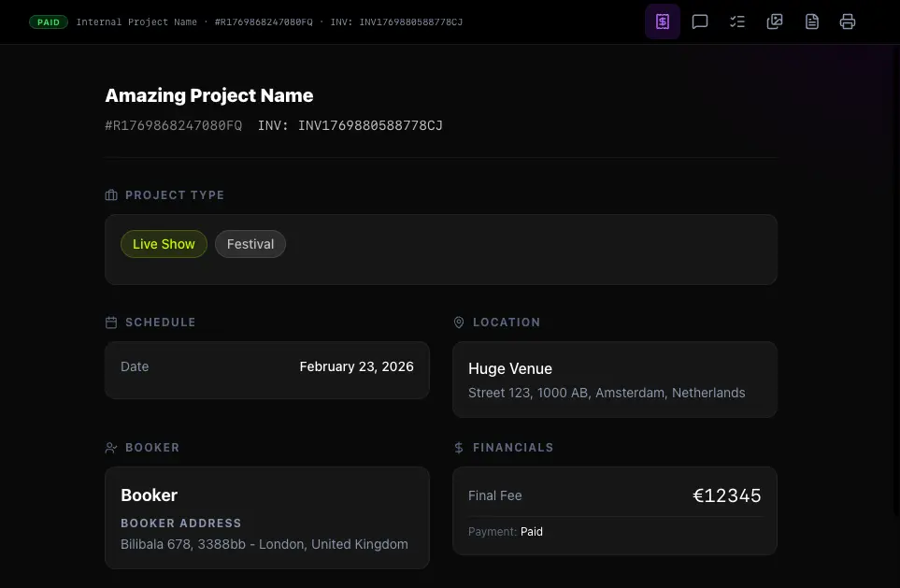The height and width of the screenshot is (588, 900).
Task: Click the Date label in Schedule card
Action: [x=135, y=366]
